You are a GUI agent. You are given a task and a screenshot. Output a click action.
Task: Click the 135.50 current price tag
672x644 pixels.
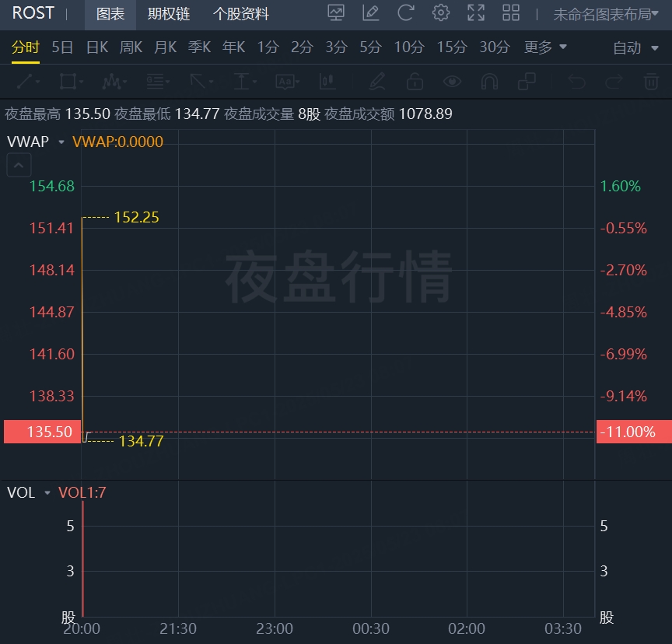tap(43, 432)
